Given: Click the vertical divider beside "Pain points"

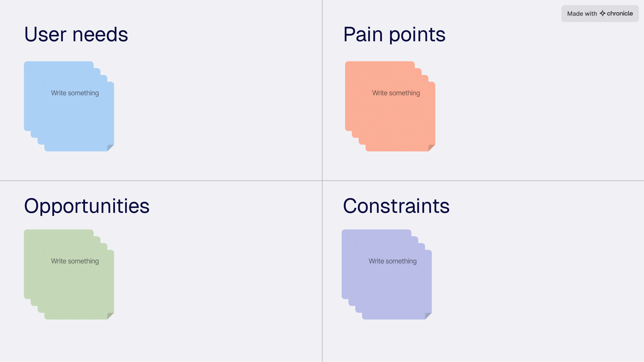Looking at the screenshot, I should [322, 90].
